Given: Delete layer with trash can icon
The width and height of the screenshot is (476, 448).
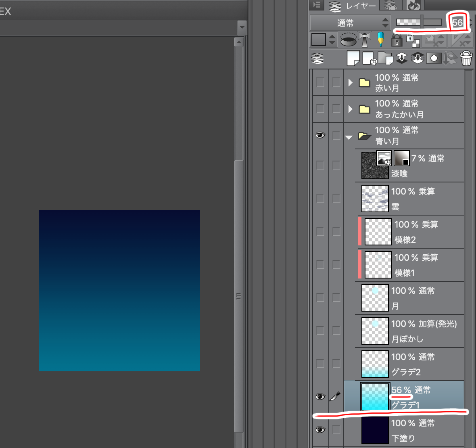Looking at the screenshot, I should [466, 59].
